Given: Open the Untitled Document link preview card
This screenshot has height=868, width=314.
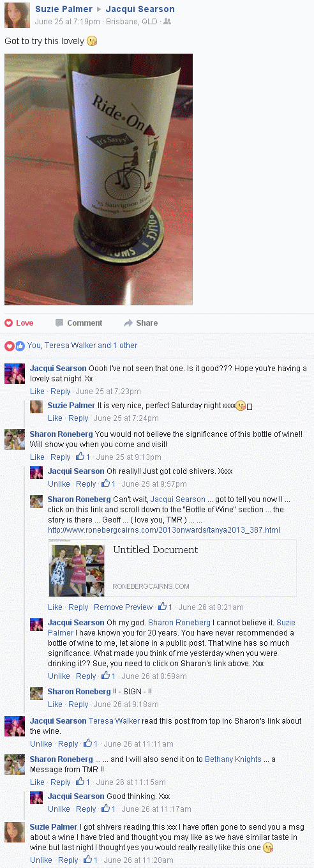Looking at the screenshot, I should (172, 568).
